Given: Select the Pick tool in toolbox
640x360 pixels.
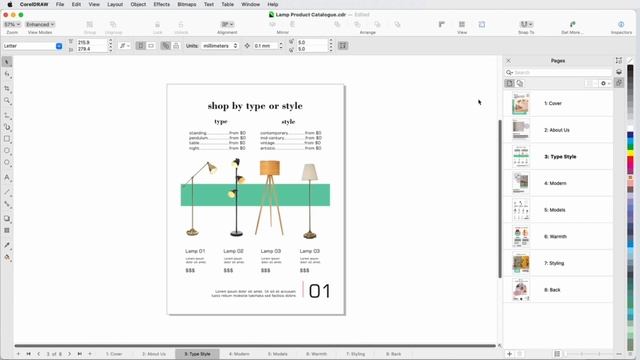Looking at the screenshot, I should click(x=7, y=62).
